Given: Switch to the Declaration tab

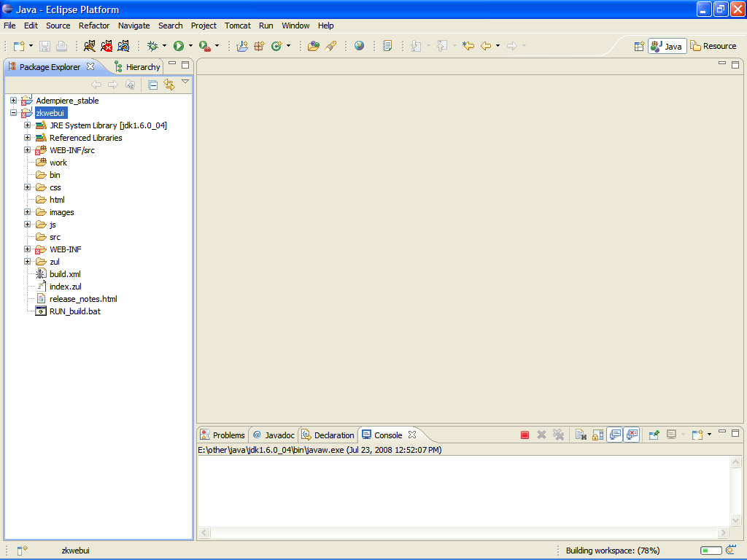Looking at the screenshot, I should (328, 435).
